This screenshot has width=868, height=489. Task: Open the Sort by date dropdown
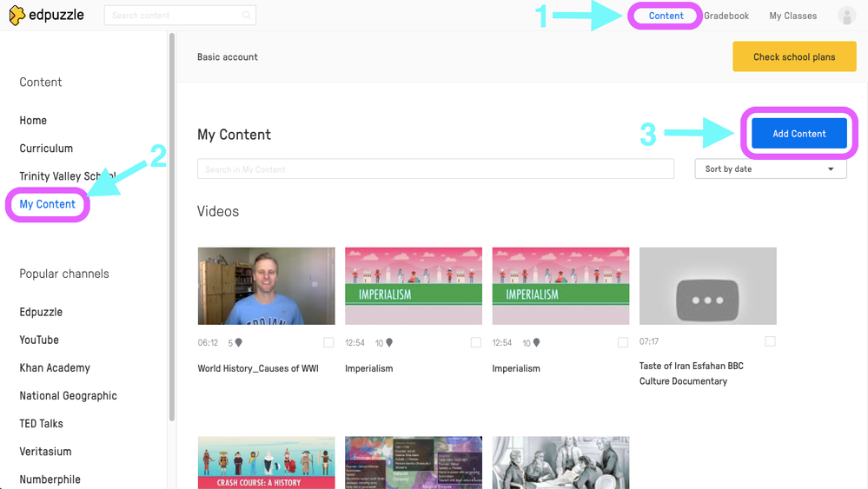(770, 169)
